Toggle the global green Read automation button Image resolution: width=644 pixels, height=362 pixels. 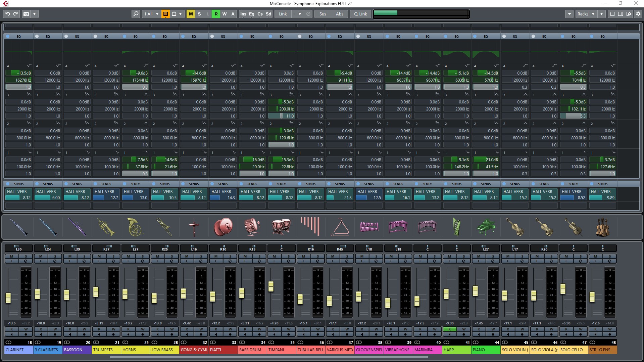click(216, 14)
